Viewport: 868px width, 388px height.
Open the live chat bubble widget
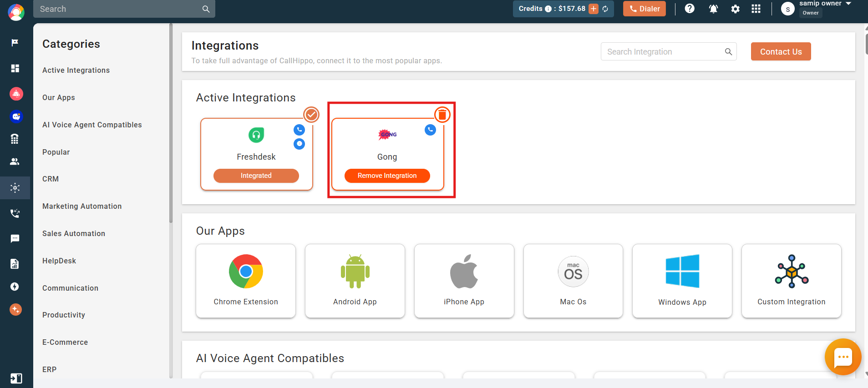pos(843,357)
